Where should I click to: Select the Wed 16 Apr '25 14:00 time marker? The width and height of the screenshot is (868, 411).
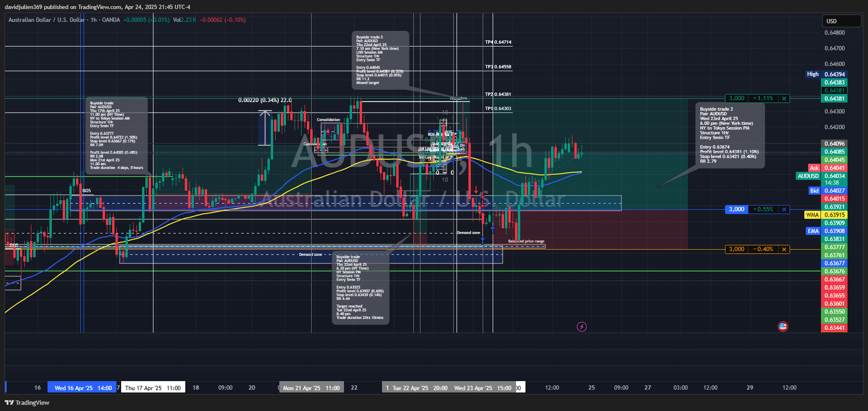coord(82,388)
